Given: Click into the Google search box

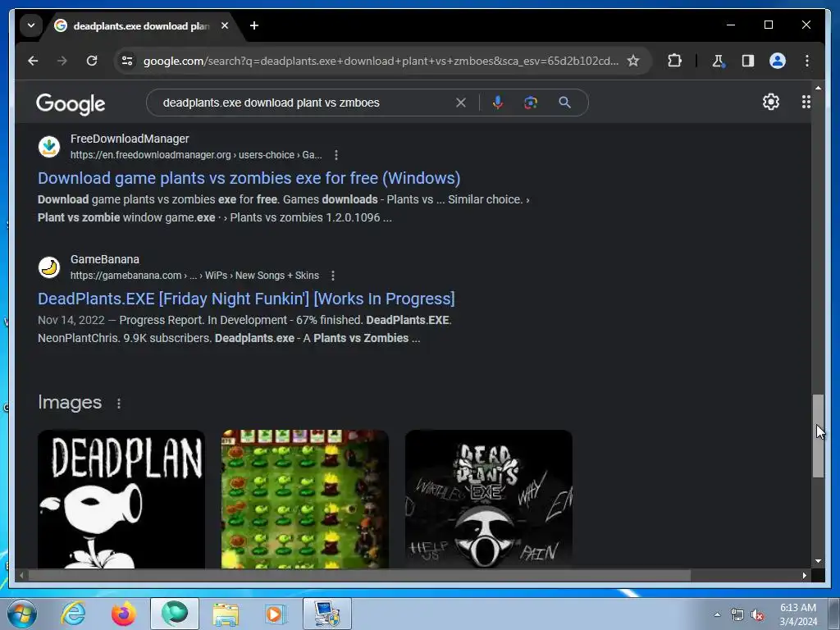Looking at the screenshot, I should [x=305, y=103].
